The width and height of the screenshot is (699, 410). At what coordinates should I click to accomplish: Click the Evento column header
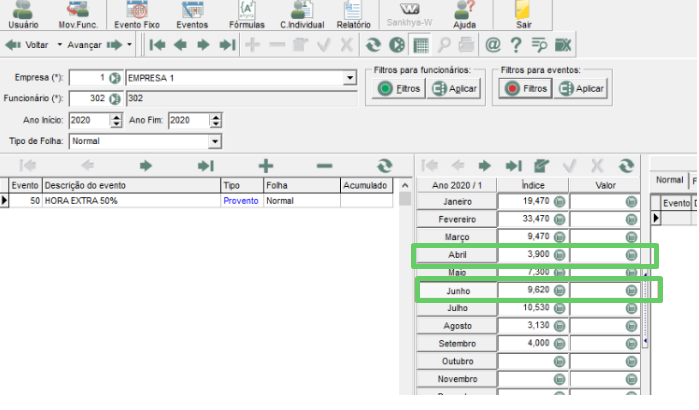point(25,185)
